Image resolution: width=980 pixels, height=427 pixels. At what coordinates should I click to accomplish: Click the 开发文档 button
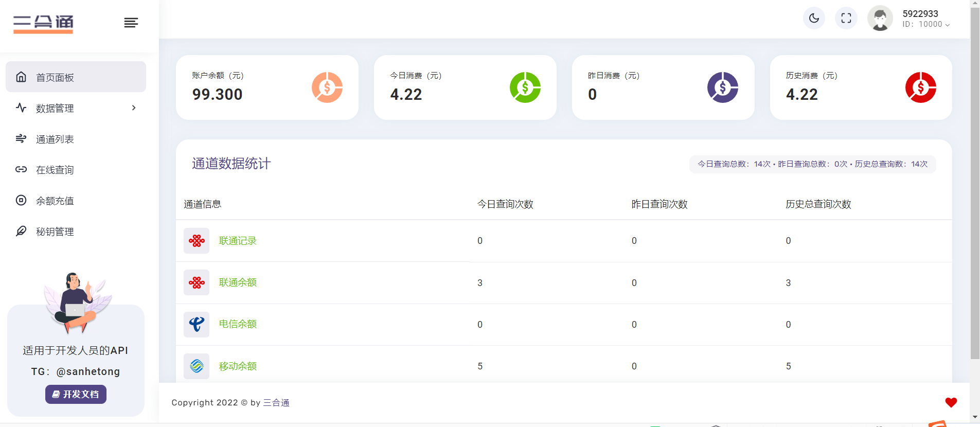76,395
